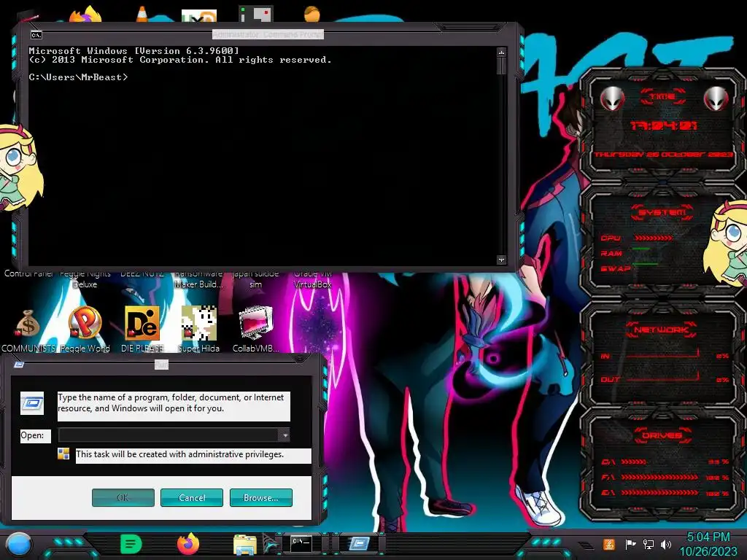
Task: Click Command Prompt scrollbar up arrow
Action: click(x=501, y=52)
